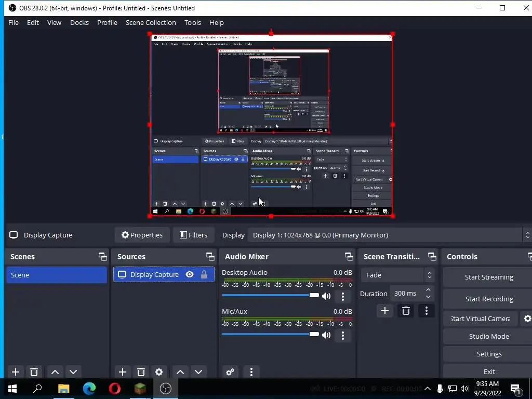Viewport: 532px width, 399px height.
Task: Add a scene transition with plus
Action: pyautogui.click(x=385, y=311)
